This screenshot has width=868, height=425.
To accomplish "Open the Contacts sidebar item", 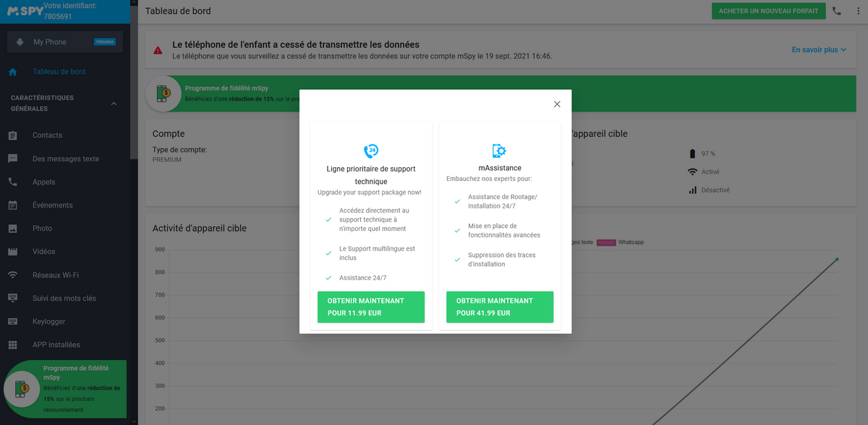I will [x=47, y=135].
